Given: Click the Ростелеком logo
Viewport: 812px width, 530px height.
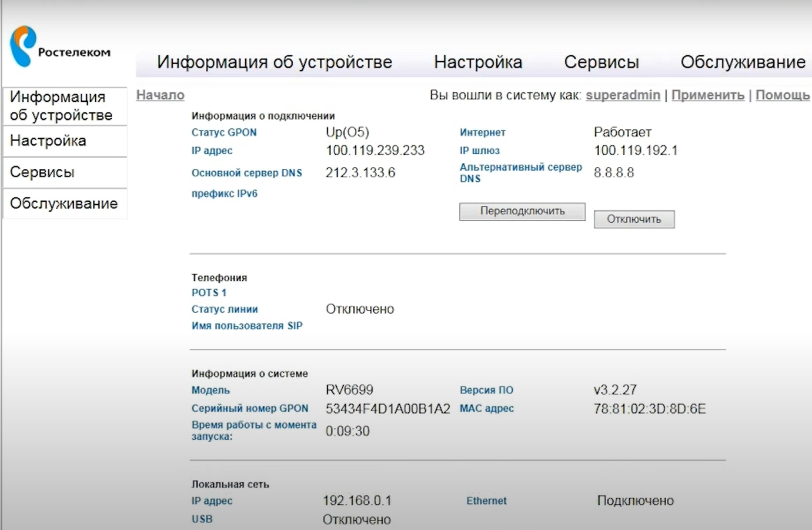Looking at the screenshot, I should (59, 47).
